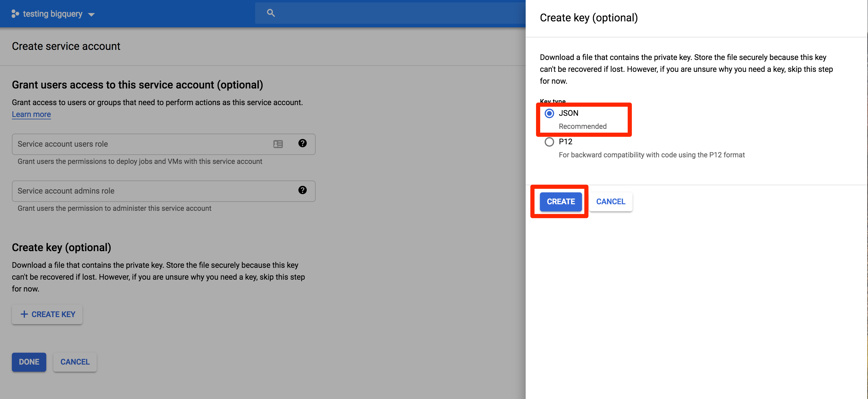
Task: Select the P12 key type radio button
Action: pos(549,142)
